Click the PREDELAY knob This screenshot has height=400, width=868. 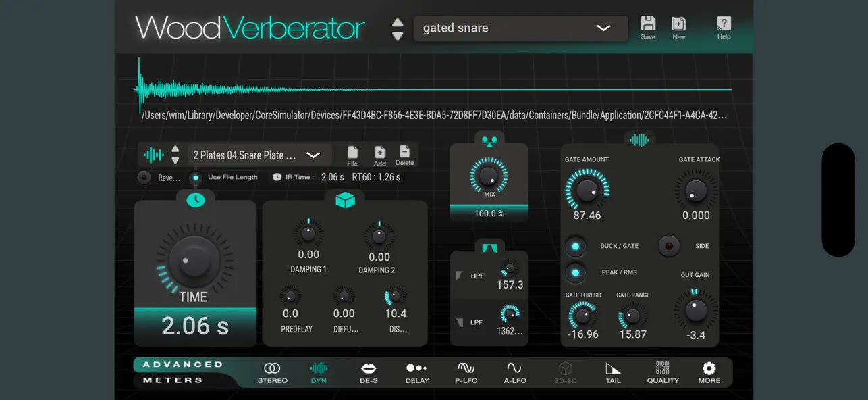(290, 296)
